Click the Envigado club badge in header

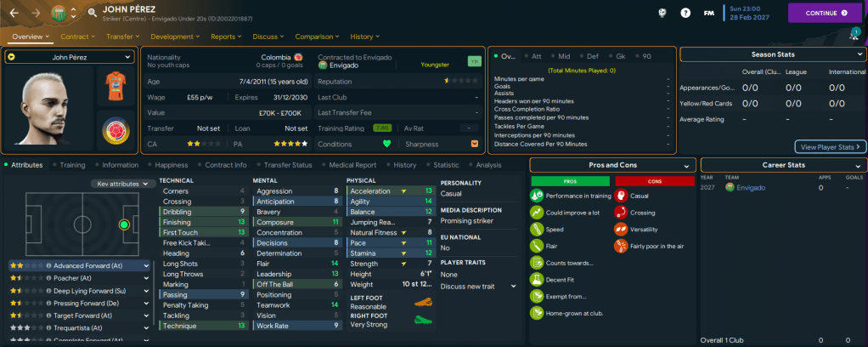58,14
